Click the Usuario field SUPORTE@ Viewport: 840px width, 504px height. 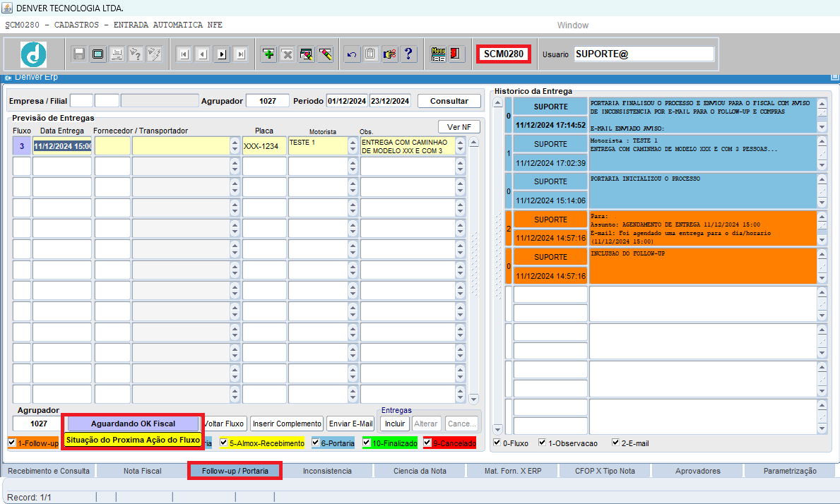tap(644, 54)
